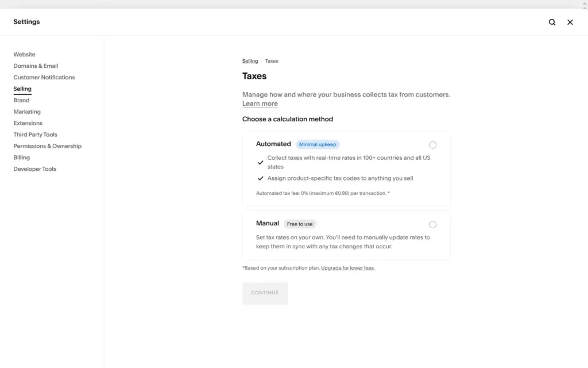
Task: Go to Extensions settings
Action: (28, 123)
